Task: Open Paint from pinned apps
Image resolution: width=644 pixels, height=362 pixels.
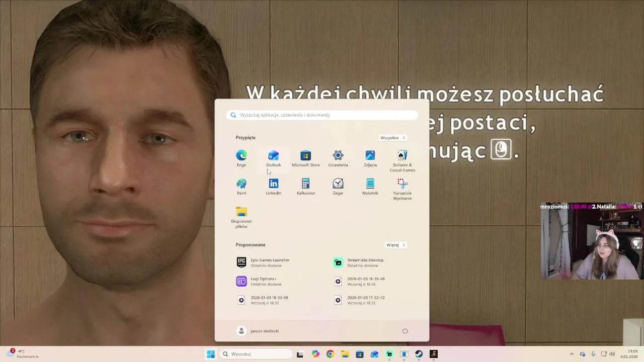Action: click(242, 187)
